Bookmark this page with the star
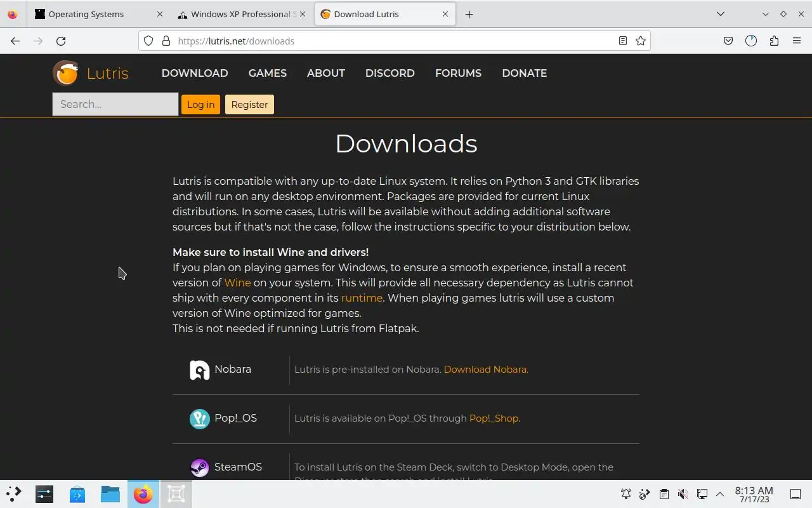The height and width of the screenshot is (508, 812). pyautogui.click(x=641, y=41)
